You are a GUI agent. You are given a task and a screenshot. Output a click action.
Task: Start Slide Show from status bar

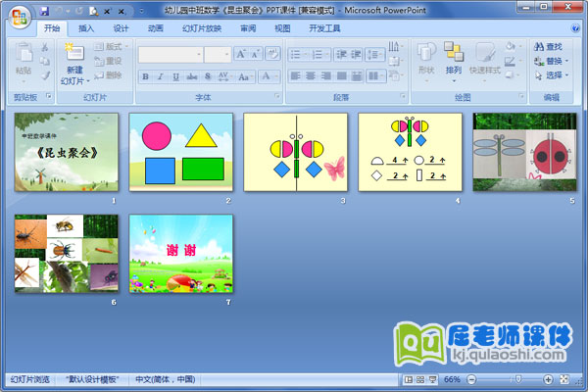coord(433,379)
